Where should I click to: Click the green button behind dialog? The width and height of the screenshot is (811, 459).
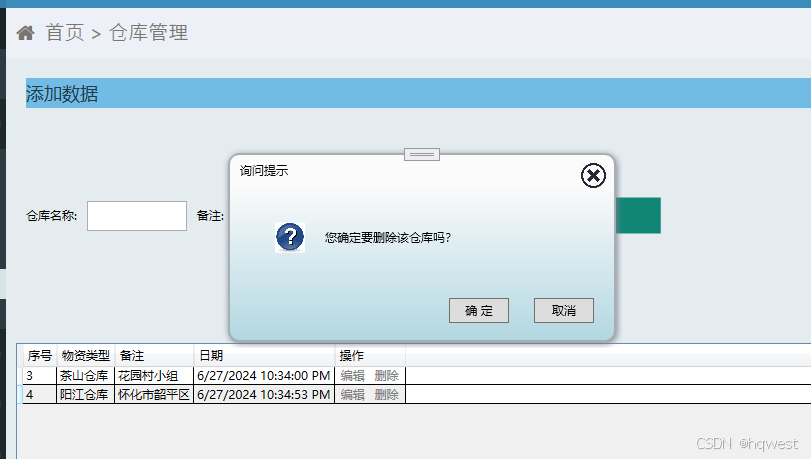click(x=638, y=215)
